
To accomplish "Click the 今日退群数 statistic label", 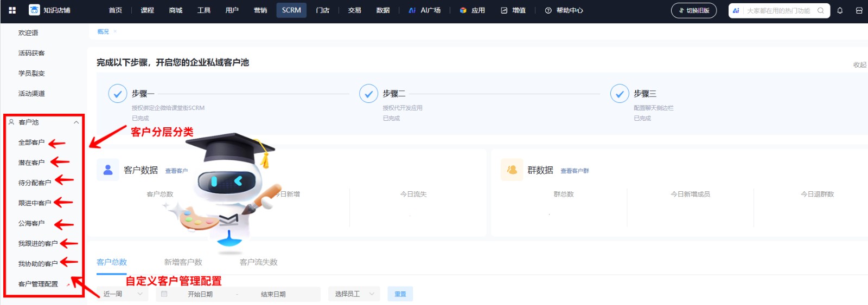I will [x=817, y=194].
